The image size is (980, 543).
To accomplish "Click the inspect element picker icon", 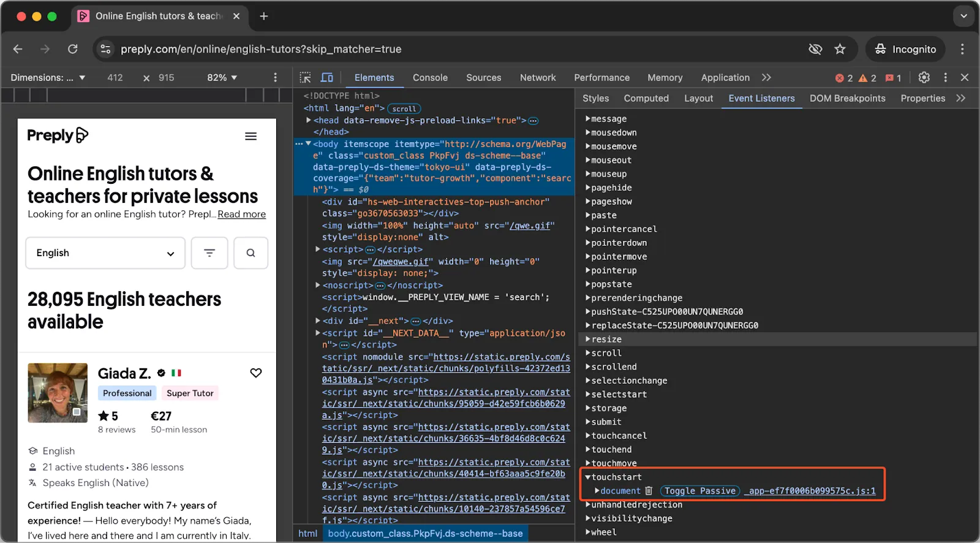I will (305, 77).
